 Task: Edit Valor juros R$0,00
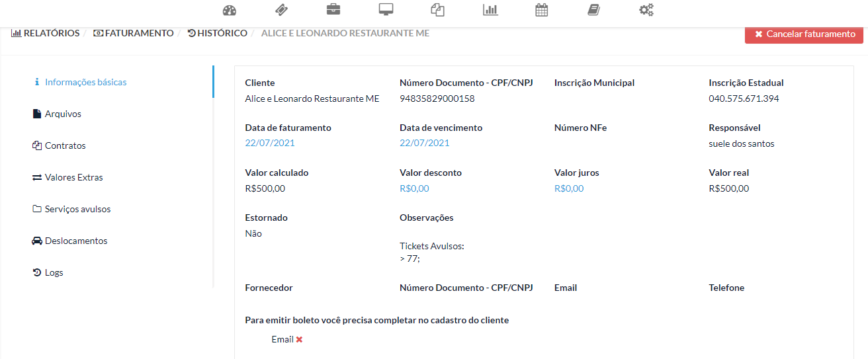point(569,188)
